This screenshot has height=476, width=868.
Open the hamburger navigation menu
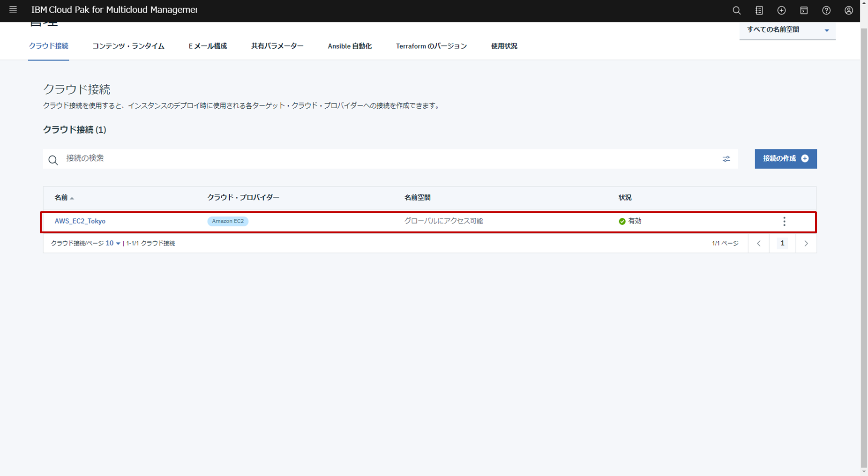pyautogui.click(x=13, y=10)
